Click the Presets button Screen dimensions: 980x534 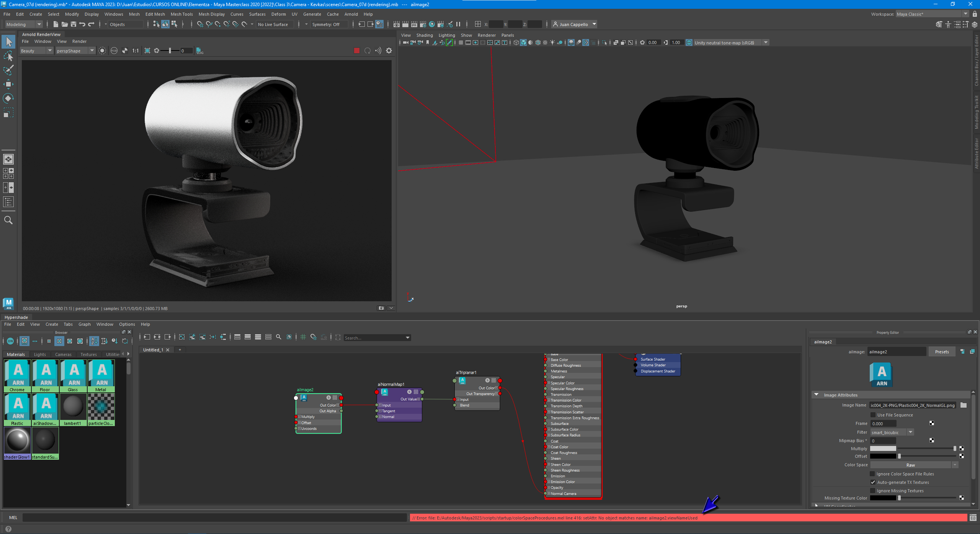pos(942,352)
